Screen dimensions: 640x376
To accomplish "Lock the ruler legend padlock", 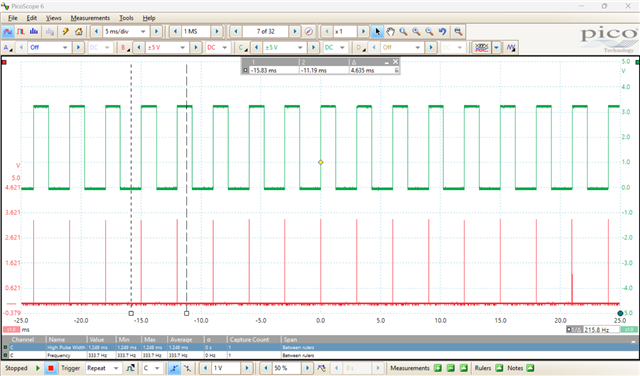I will pyautogui.click(x=396, y=70).
